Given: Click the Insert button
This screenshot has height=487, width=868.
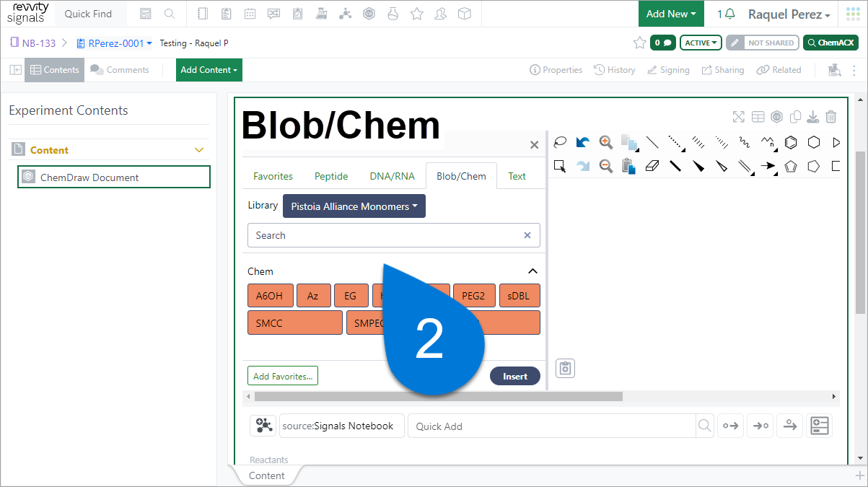Looking at the screenshot, I should [x=515, y=376].
